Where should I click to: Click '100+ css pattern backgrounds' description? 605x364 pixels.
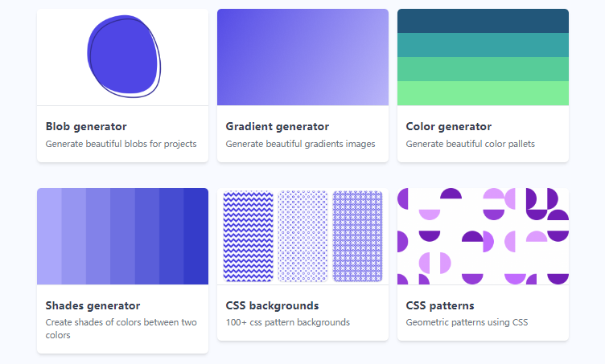(x=288, y=322)
